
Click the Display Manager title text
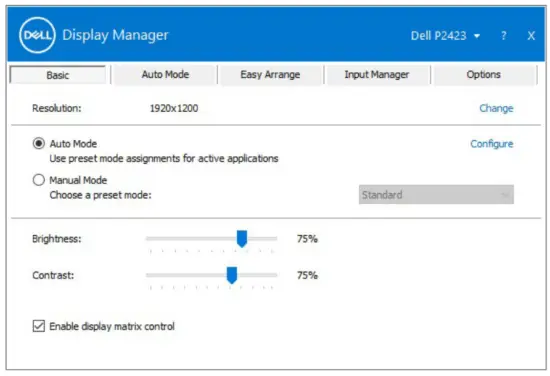tap(115, 35)
